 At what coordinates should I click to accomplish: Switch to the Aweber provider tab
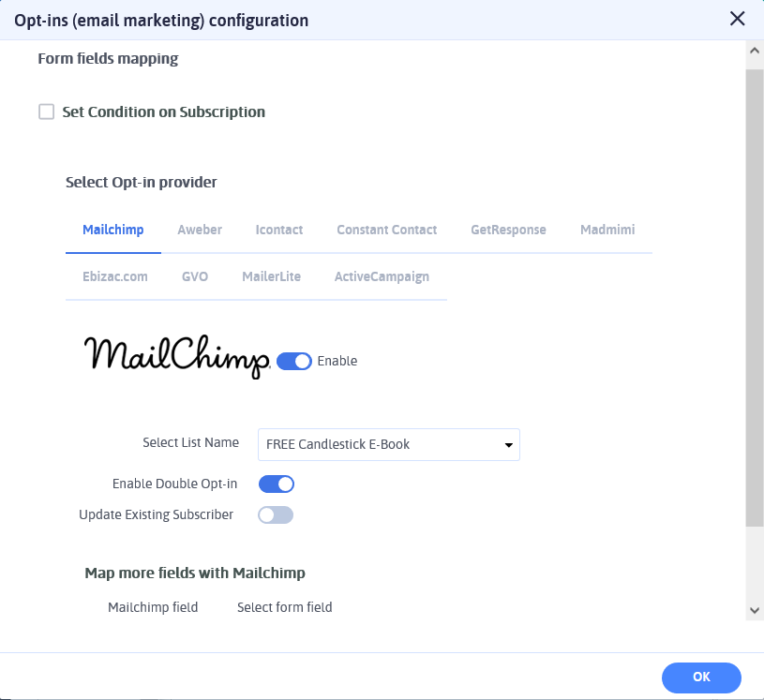tap(199, 230)
